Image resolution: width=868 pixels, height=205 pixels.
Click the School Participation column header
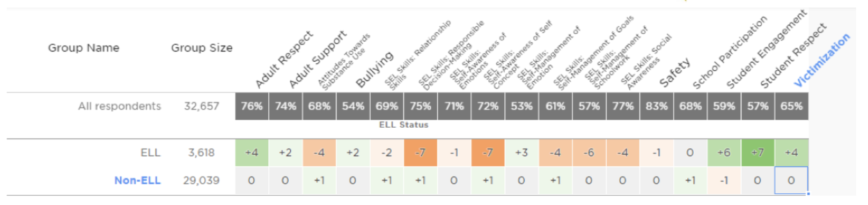730,53
